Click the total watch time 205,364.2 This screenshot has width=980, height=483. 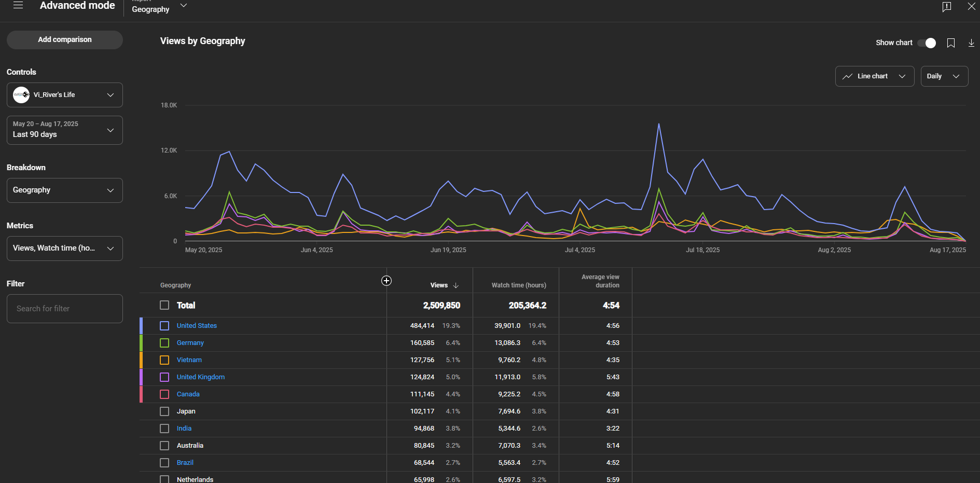pos(527,306)
